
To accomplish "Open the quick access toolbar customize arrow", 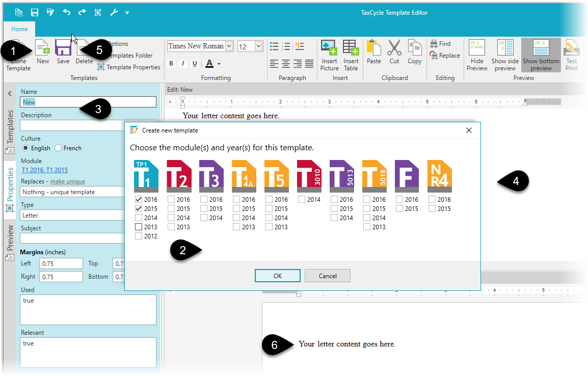I will coord(127,13).
